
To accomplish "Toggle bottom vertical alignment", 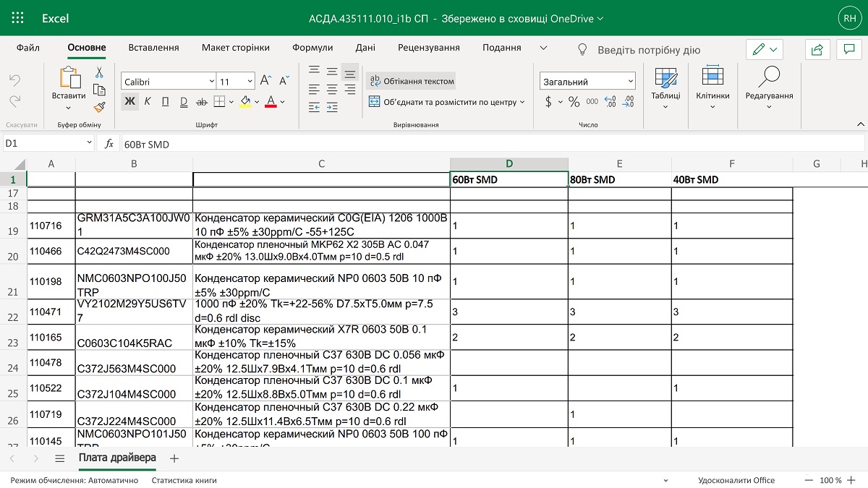I will (350, 72).
